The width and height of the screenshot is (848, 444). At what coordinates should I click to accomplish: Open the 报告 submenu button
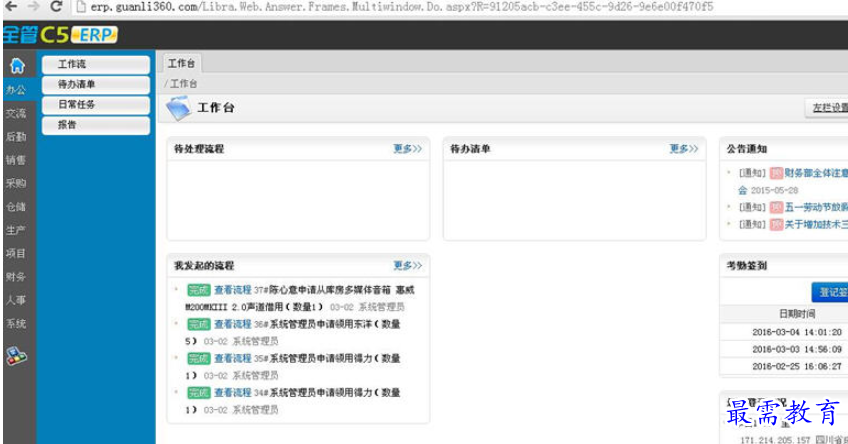[x=96, y=125]
